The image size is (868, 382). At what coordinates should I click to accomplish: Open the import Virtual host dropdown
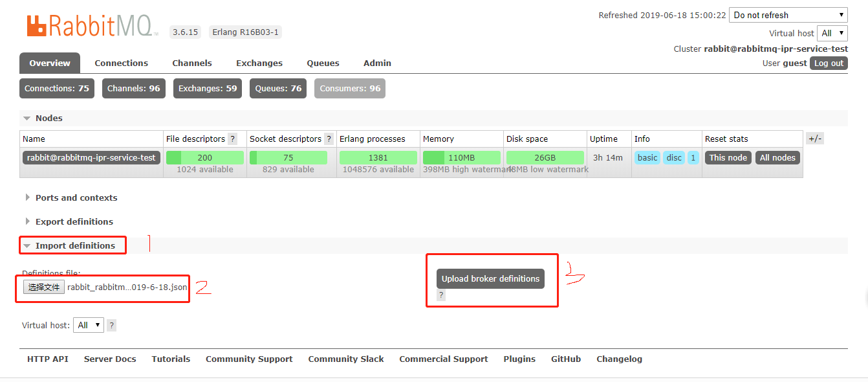pos(89,325)
